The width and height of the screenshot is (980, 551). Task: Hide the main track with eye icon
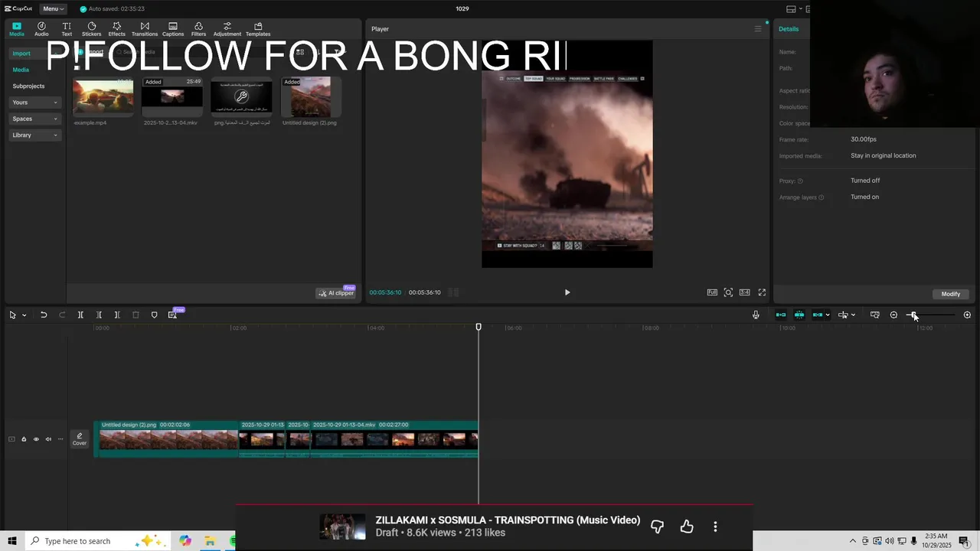(36, 439)
